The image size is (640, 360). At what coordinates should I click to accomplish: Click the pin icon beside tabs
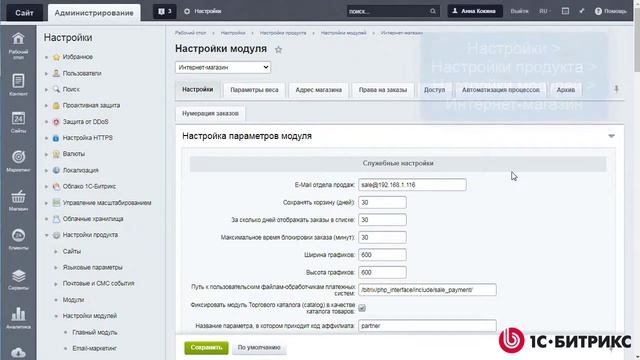tap(616, 89)
